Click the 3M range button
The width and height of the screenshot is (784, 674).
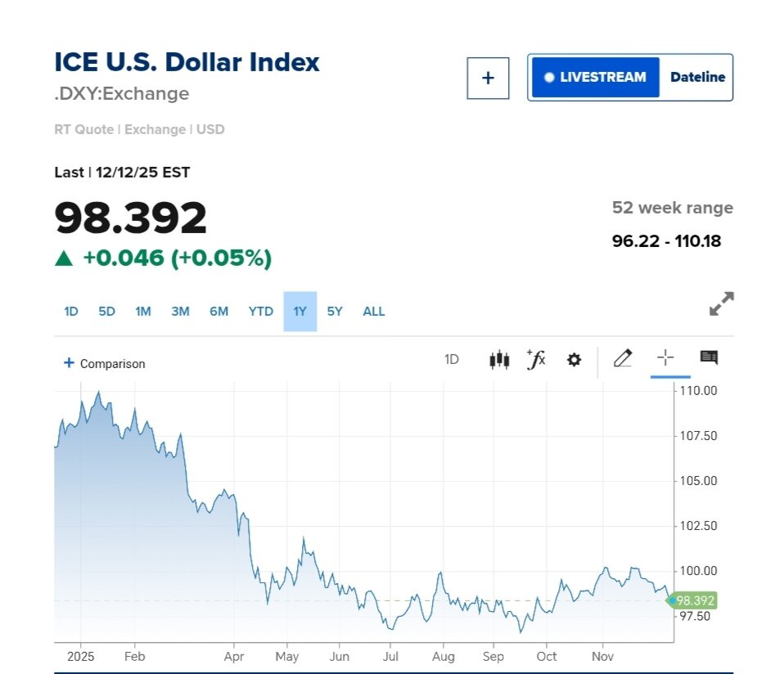[180, 311]
